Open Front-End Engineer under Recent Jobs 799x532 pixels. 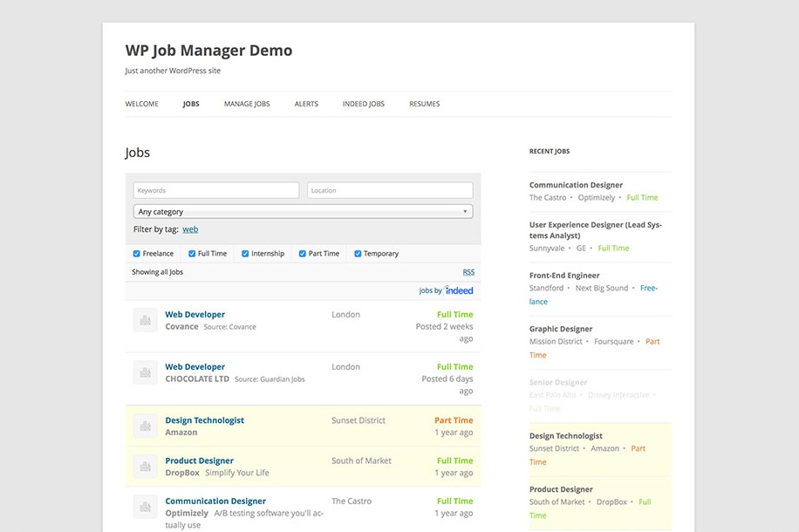564,276
